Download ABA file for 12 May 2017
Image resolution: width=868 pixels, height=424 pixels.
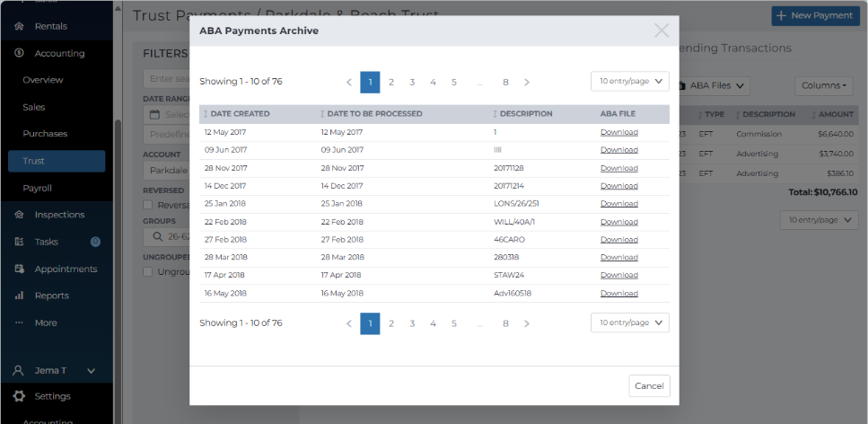(x=618, y=132)
